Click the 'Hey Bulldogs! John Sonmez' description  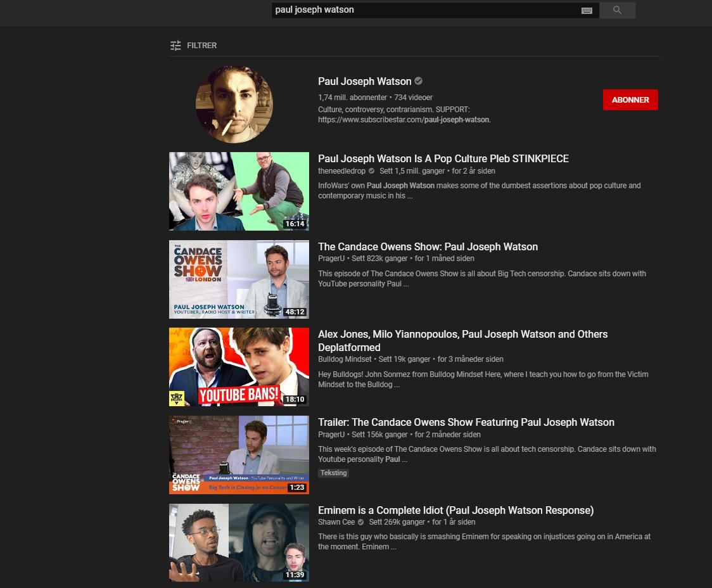(x=483, y=380)
